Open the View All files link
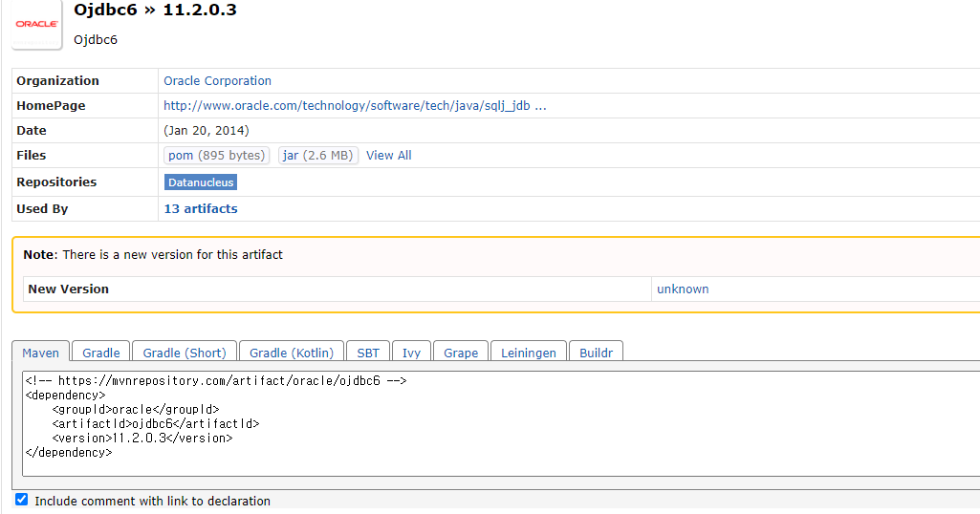 [389, 155]
